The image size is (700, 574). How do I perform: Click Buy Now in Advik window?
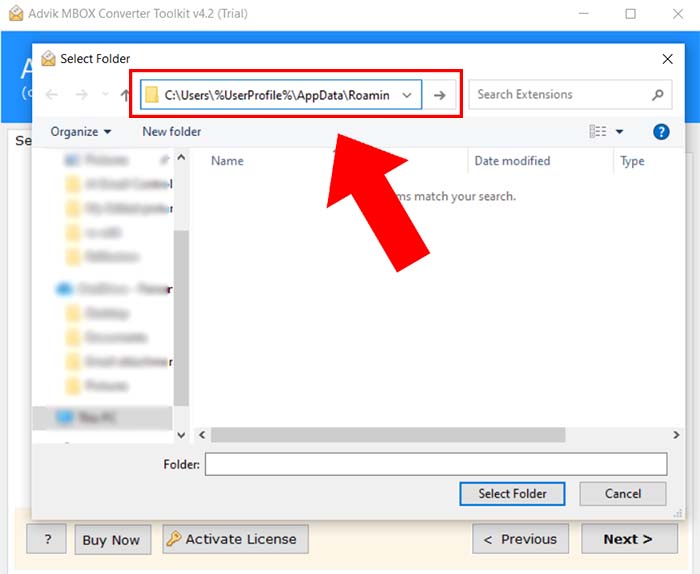pyautogui.click(x=113, y=540)
